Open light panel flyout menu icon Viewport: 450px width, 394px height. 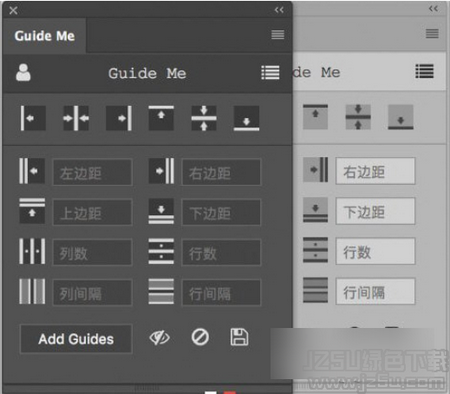[x=432, y=34]
